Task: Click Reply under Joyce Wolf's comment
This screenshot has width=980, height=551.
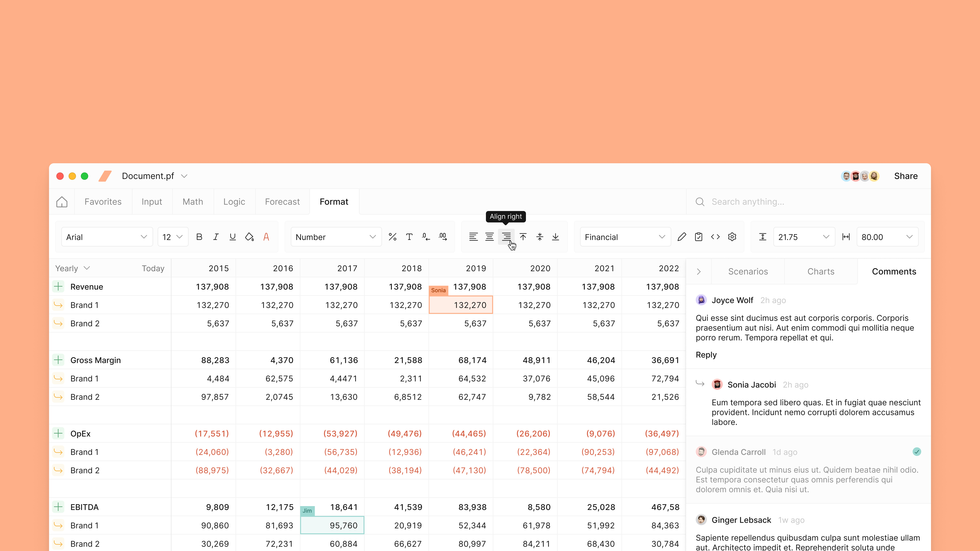Action: pyautogui.click(x=706, y=355)
